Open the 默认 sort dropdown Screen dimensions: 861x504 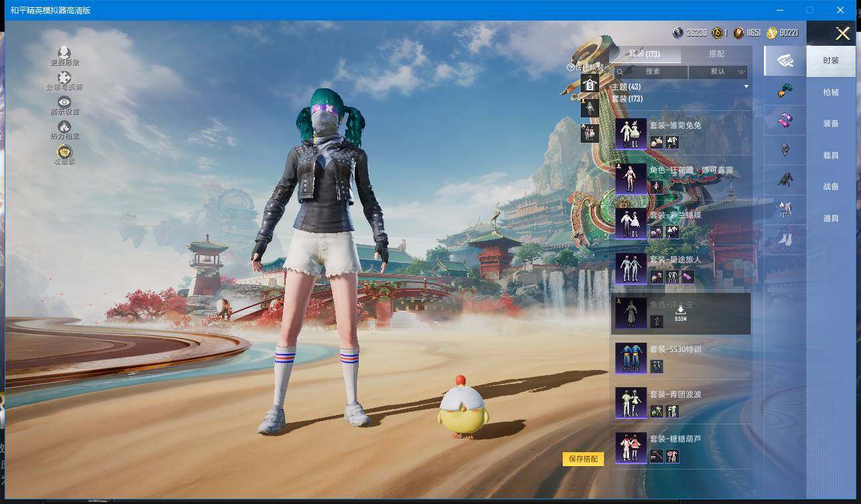(x=718, y=72)
